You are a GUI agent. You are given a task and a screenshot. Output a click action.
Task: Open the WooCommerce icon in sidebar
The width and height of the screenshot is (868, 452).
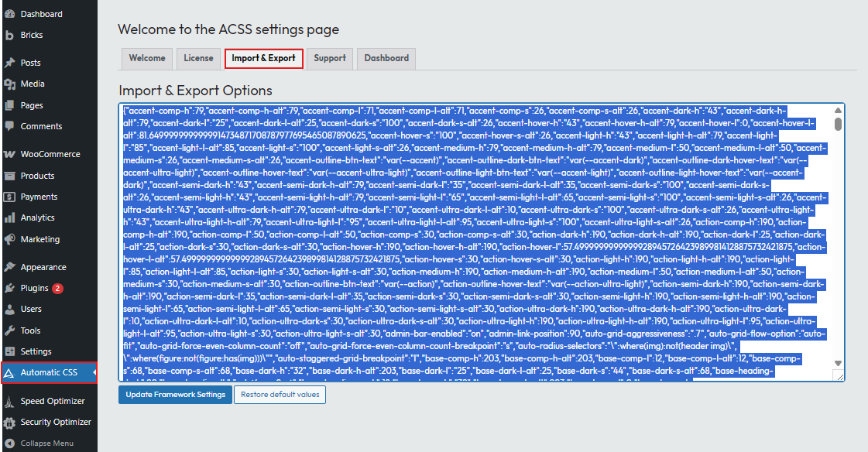(x=9, y=154)
